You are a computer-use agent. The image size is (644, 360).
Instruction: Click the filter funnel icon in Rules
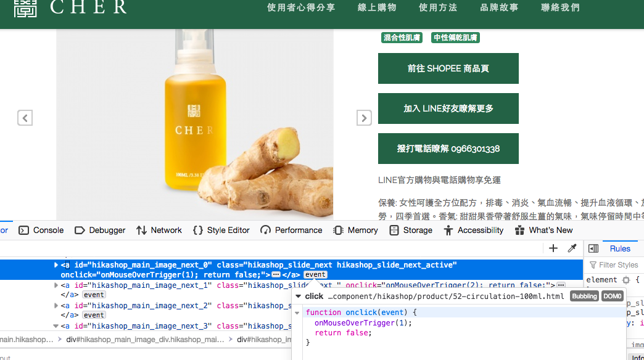point(593,265)
